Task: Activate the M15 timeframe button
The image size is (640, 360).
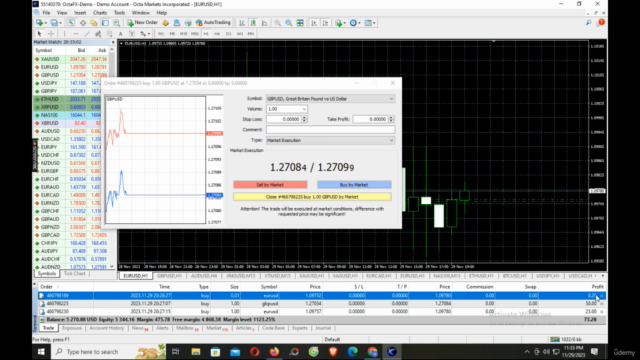Action: pos(183,33)
